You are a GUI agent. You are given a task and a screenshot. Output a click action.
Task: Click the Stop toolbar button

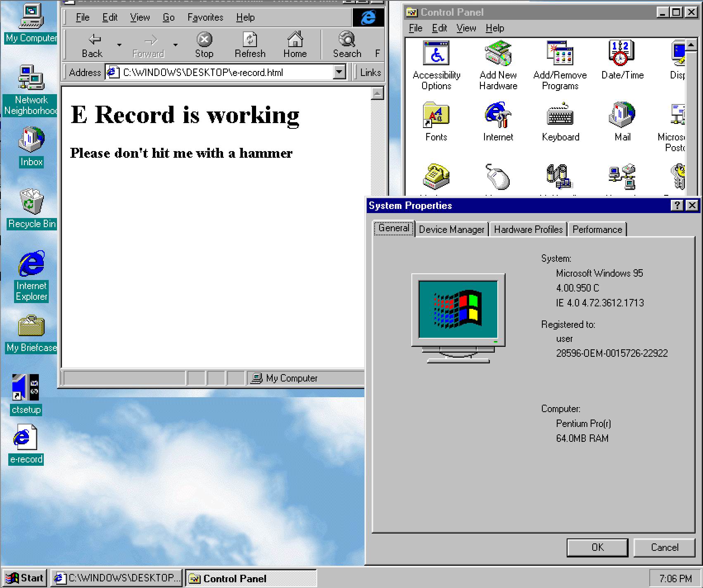point(204,45)
